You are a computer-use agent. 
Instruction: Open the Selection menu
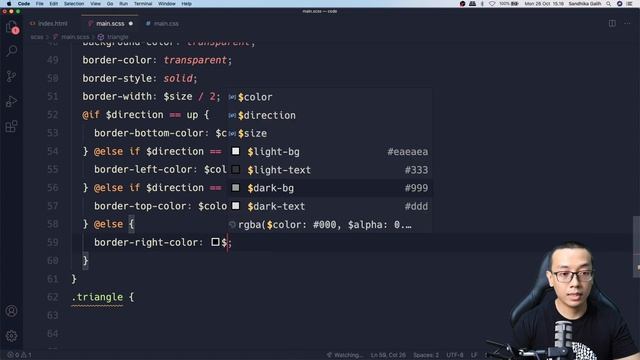click(x=74, y=4)
